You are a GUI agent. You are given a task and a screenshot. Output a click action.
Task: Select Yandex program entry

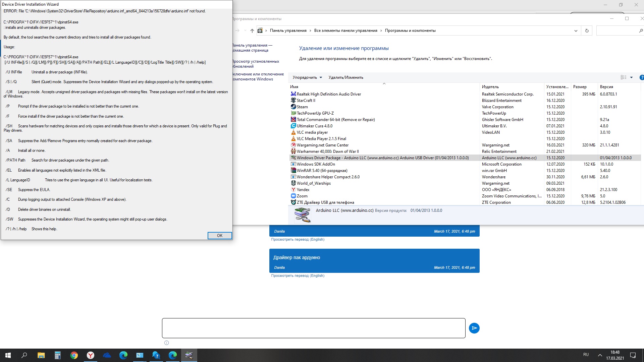coord(465,190)
